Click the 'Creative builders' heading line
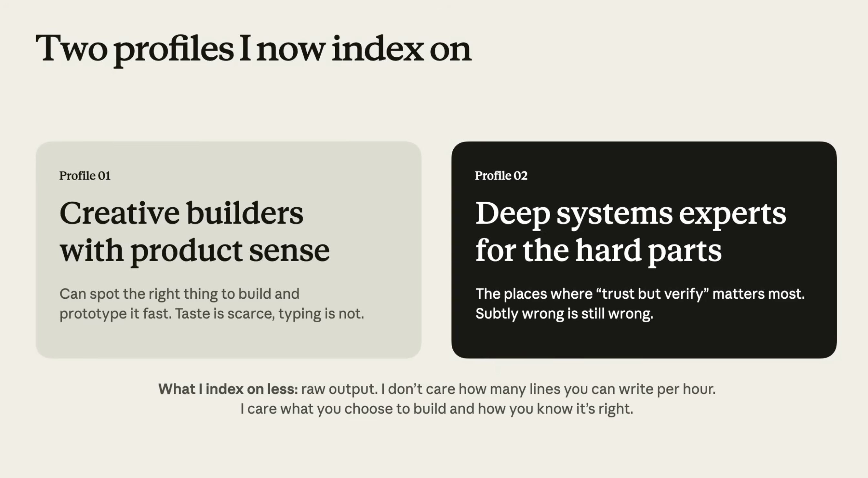 (x=181, y=213)
